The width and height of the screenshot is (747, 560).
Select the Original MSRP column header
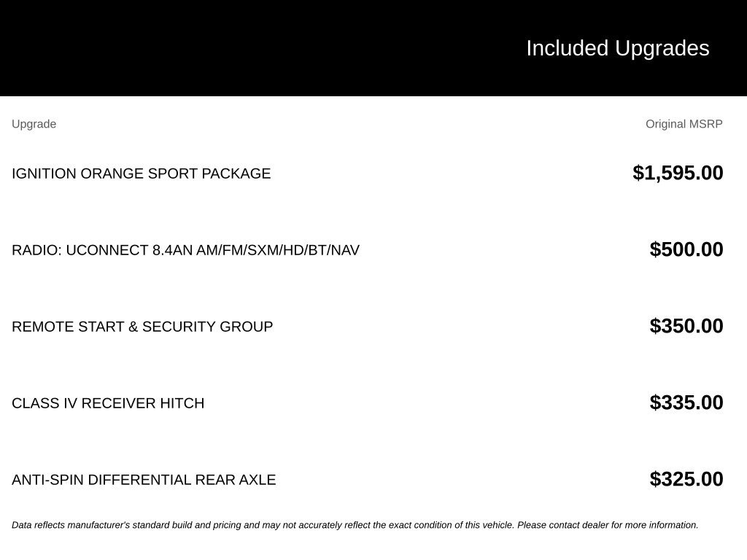(x=684, y=124)
